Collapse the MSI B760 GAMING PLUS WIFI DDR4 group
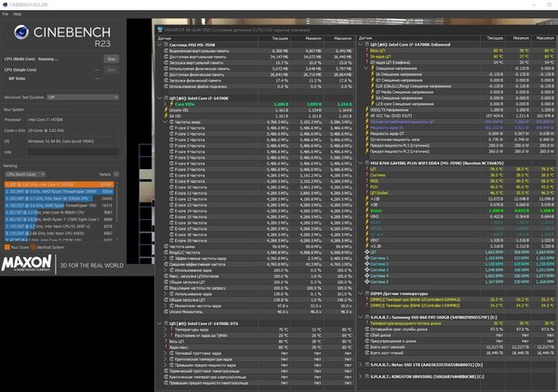558x392 pixels. [361, 163]
